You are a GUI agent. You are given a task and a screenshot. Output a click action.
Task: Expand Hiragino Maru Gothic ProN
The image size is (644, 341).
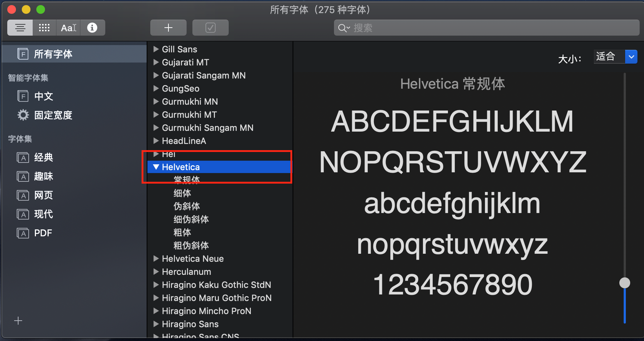click(x=156, y=298)
